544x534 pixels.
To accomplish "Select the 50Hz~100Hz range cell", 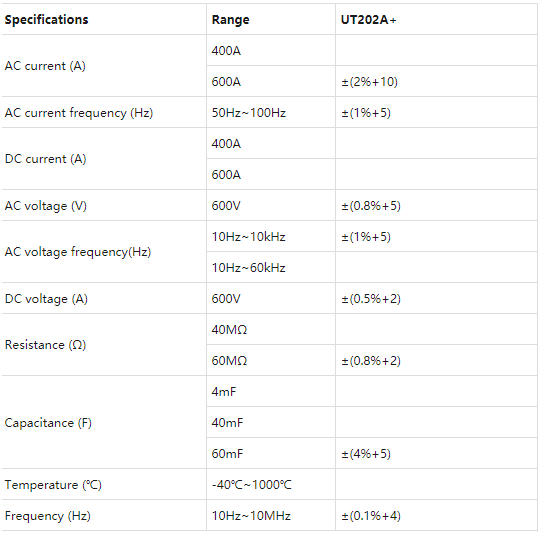I will click(x=249, y=113).
